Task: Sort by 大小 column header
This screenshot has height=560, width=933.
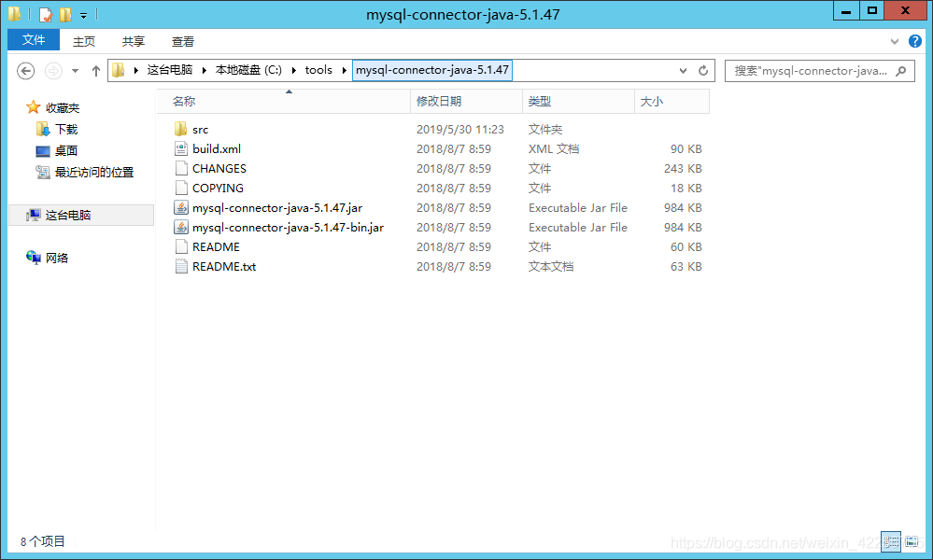Action: click(671, 102)
